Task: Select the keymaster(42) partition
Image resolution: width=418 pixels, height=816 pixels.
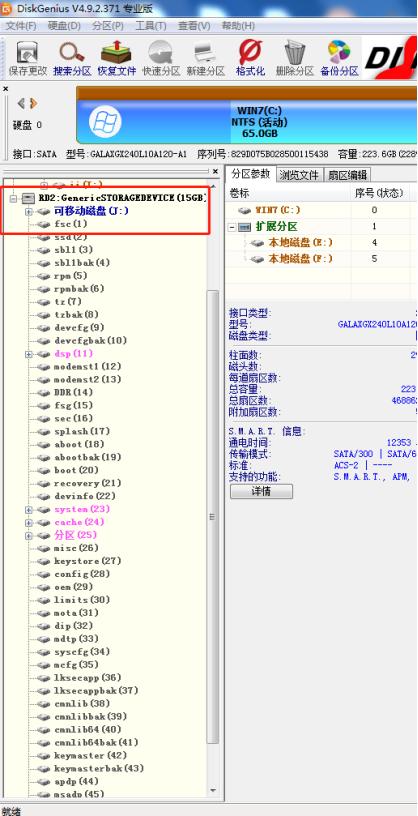Action: [91, 756]
